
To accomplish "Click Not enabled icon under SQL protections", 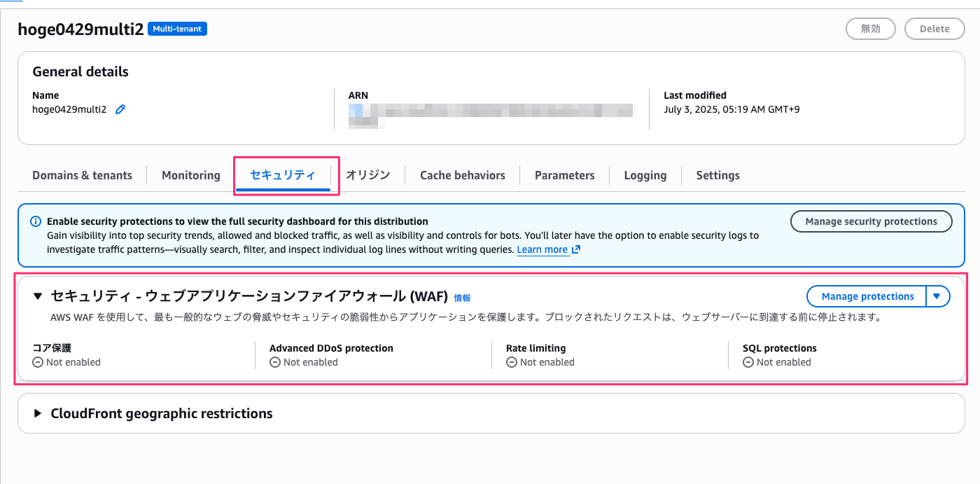I will tap(748, 362).
